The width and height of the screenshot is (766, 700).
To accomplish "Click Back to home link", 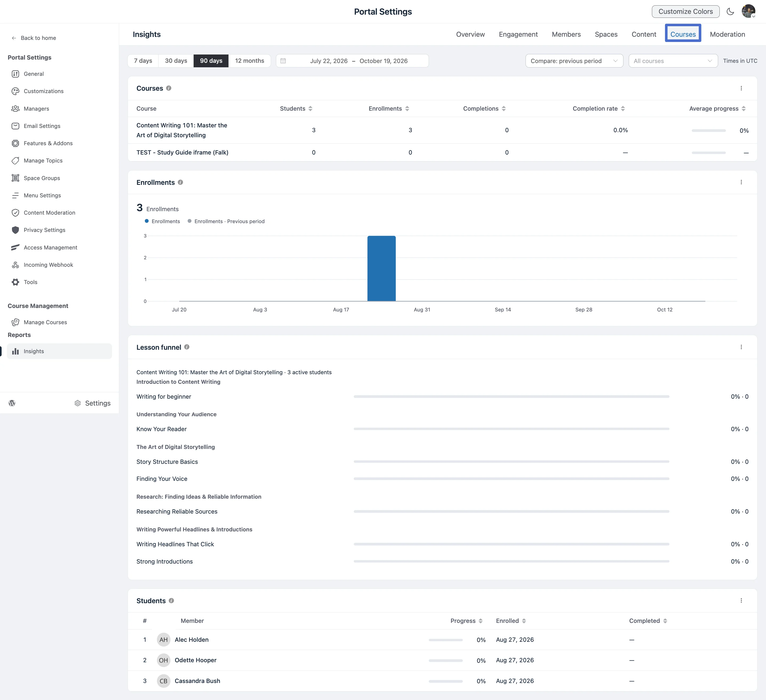I will (34, 38).
